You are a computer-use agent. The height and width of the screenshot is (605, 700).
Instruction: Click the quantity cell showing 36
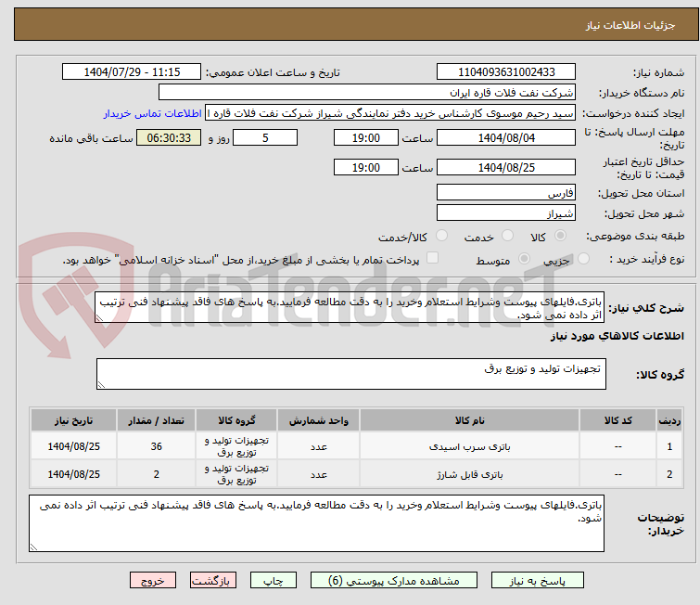156,446
